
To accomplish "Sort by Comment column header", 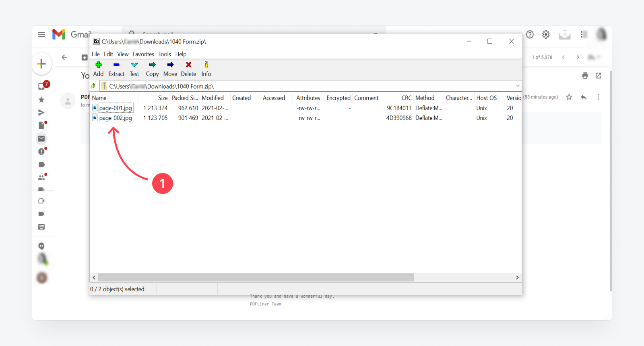I will pos(367,98).
